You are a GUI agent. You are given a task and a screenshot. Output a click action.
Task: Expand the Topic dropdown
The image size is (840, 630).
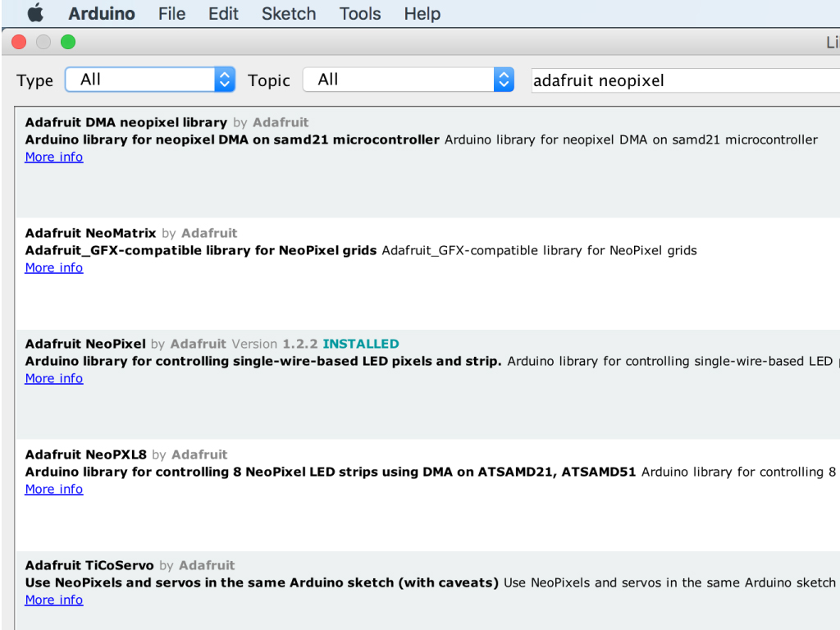click(409, 80)
